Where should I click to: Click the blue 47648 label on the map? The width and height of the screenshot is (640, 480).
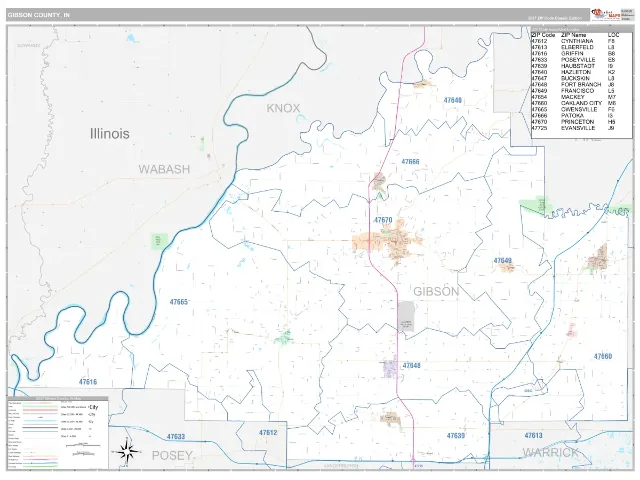pos(411,365)
